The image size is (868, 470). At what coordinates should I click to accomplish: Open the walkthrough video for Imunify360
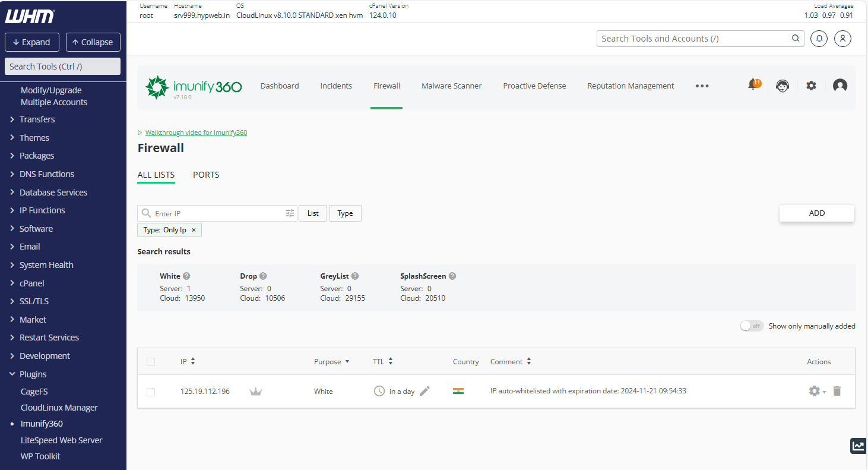coord(196,132)
